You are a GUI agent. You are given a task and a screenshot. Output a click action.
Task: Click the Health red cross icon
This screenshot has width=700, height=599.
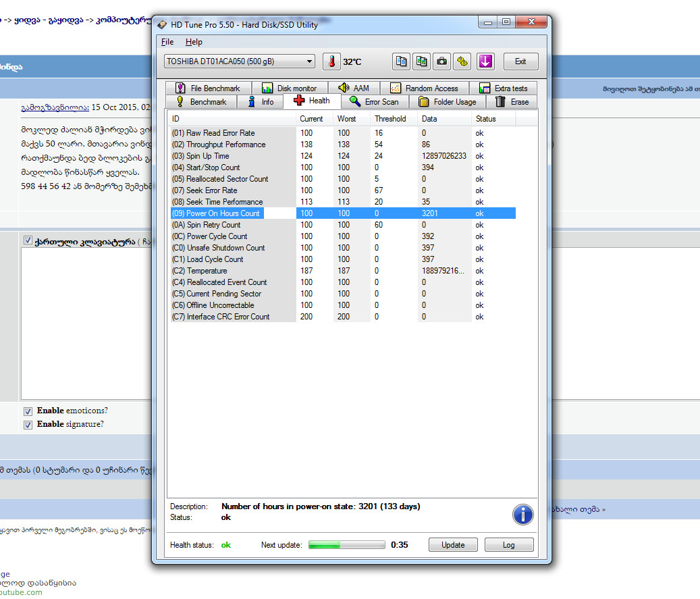[299, 101]
